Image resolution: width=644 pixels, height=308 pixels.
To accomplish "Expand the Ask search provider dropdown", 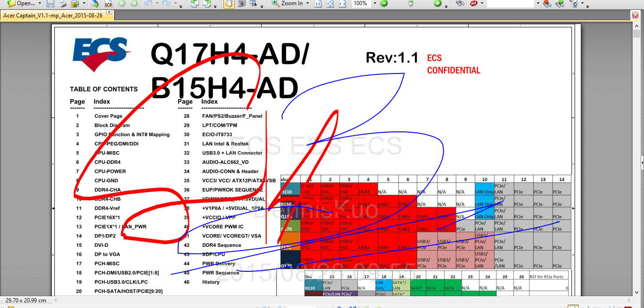I will [482, 3].
